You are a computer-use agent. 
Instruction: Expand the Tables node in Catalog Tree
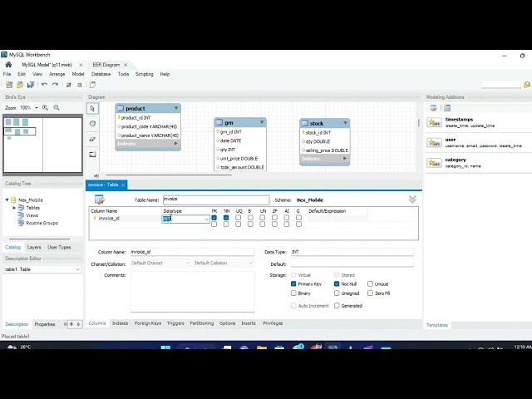14,208
